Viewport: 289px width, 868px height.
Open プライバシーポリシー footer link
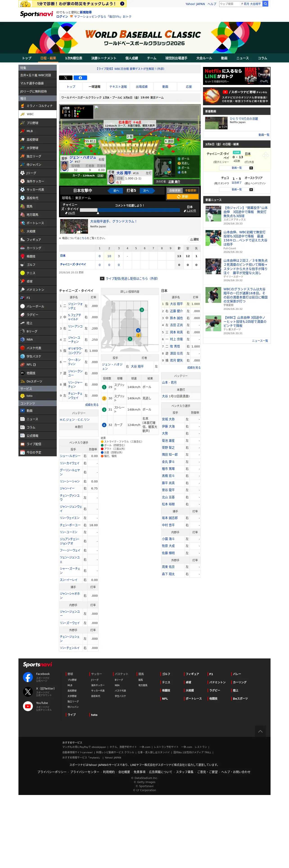point(52,772)
